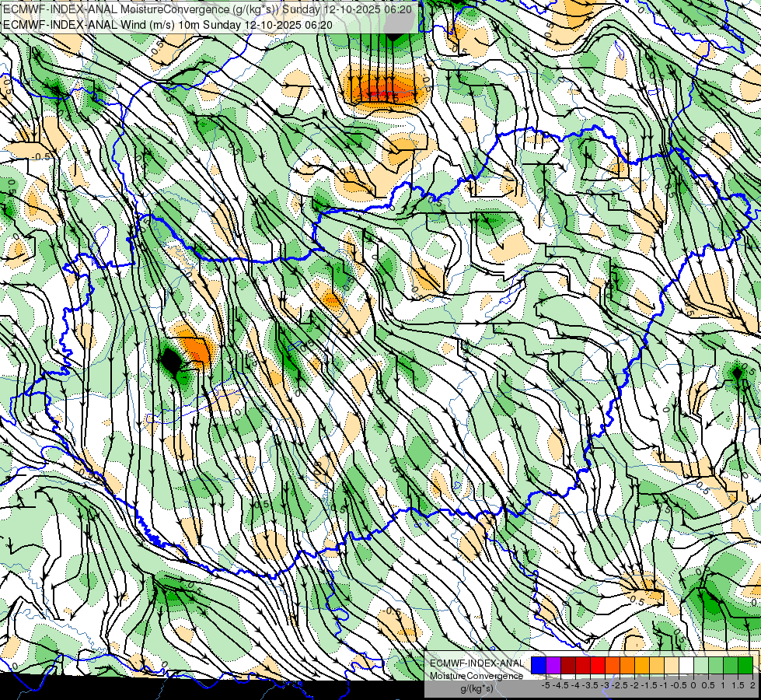Click the legend label ECMWF-INDEX-ANAL
Viewport: 761px width, 700px height.
[x=477, y=663]
